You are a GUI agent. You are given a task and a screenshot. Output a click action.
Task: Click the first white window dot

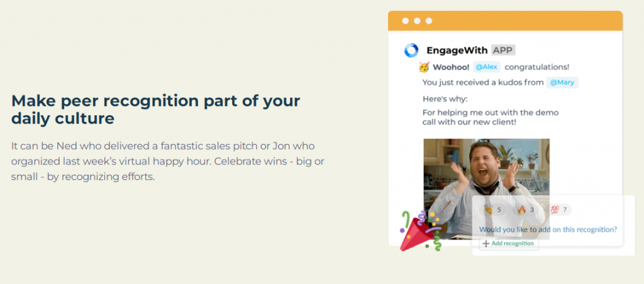pyautogui.click(x=406, y=21)
